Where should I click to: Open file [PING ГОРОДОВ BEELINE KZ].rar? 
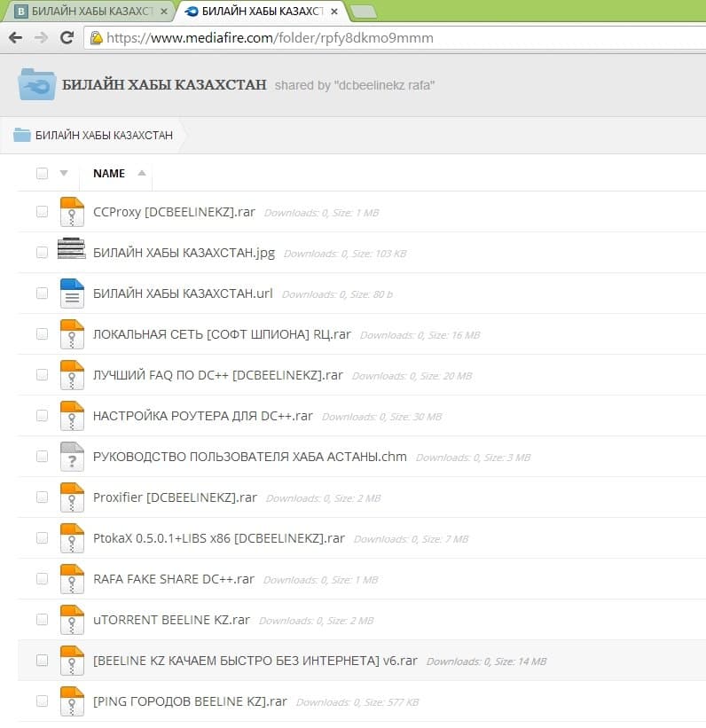pos(190,701)
